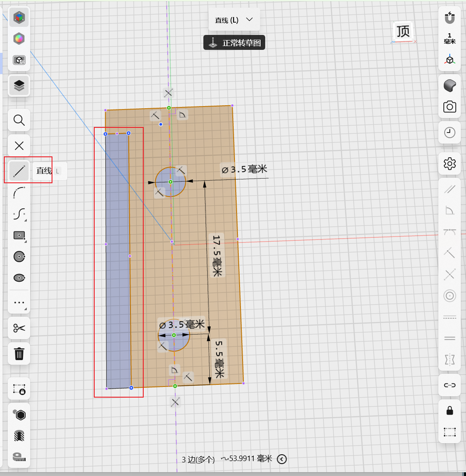Image resolution: width=466 pixels, height=476 pixels.
Task: Open the more tools ellipsis menu
Action: tap(19, 303)
